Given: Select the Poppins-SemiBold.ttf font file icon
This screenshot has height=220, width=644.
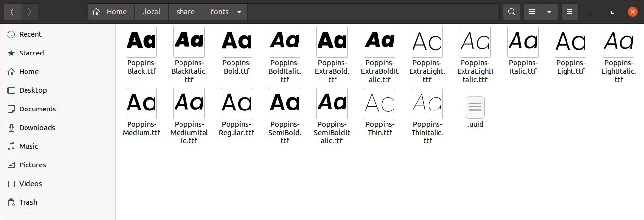Looking at the screenshot, I should 284,104.
